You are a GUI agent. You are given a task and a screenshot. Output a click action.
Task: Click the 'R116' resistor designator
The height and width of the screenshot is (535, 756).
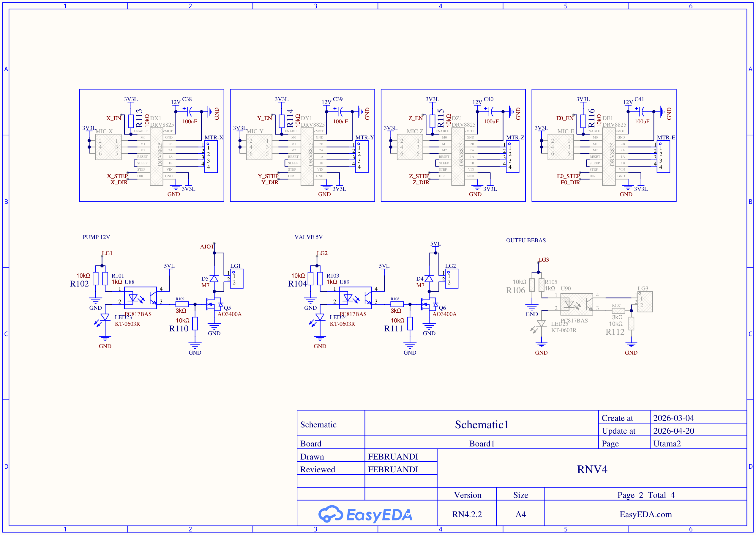pyautogui.click(x=591, y=118)
